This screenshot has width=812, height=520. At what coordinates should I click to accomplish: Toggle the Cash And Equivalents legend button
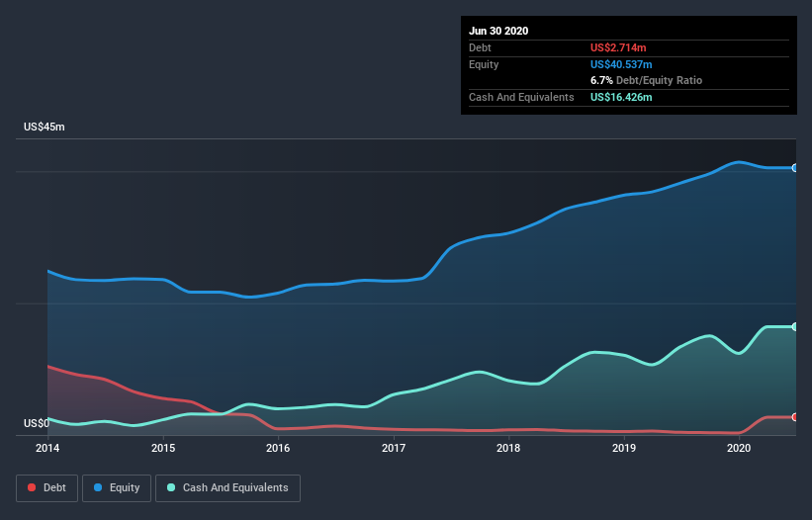point(227,488)
